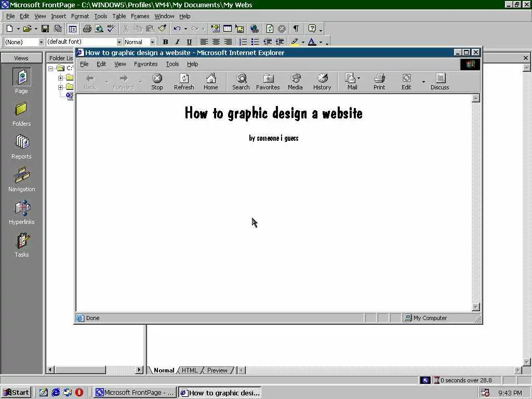
Task: Click Search in Internet Explorer toolbar
Action: 241,82
